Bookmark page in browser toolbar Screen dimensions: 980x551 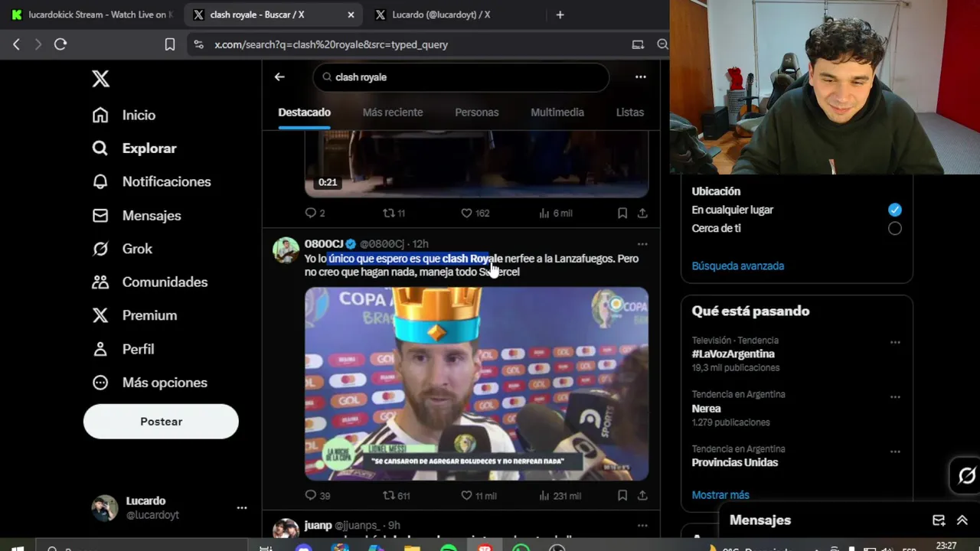tap(170, 44)
